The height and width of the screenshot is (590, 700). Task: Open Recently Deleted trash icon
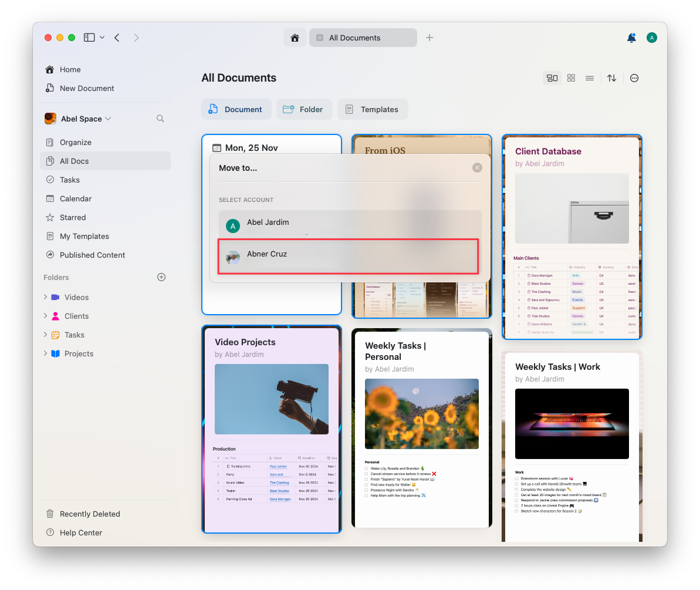[x=50, y=514]
